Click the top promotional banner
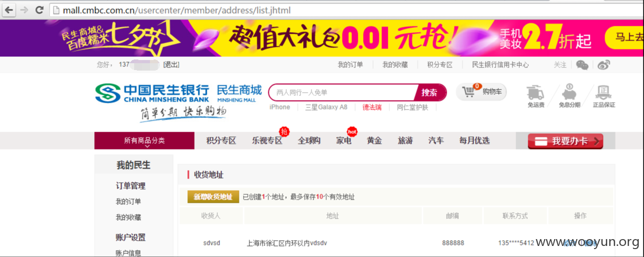Viewport: 644px width, 257px height. pos(322,38)
